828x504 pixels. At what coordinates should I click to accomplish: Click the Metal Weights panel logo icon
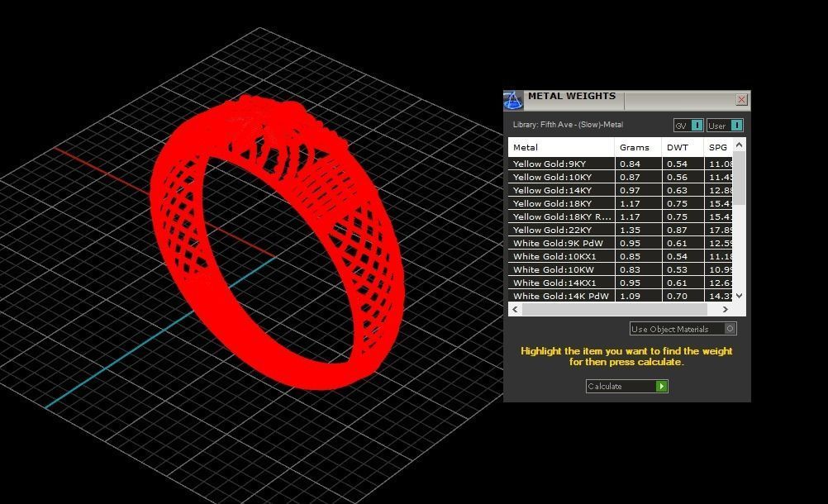[x=512, y=100]
